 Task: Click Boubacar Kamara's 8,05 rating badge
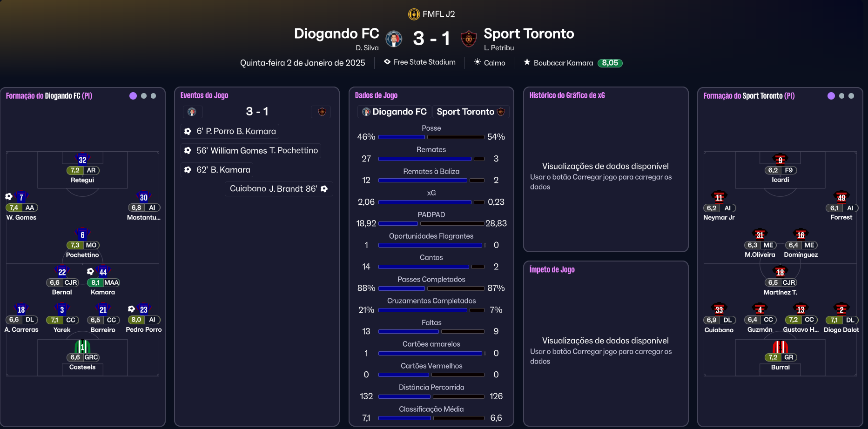tap(610, 63)
